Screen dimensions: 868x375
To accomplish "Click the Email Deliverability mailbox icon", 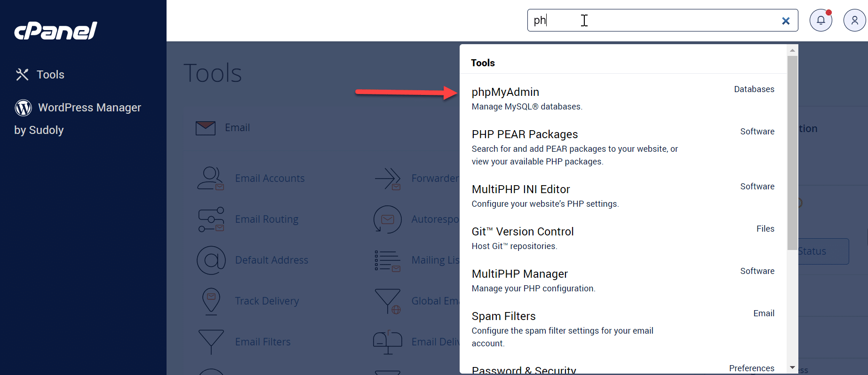I will coord(387,342).
